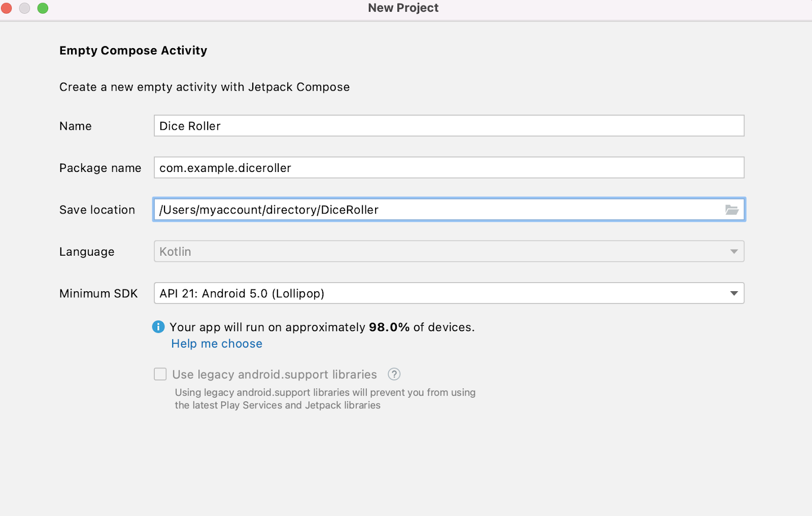Expand the API level selector arrow
812x516 pixels.
point(733,293)
